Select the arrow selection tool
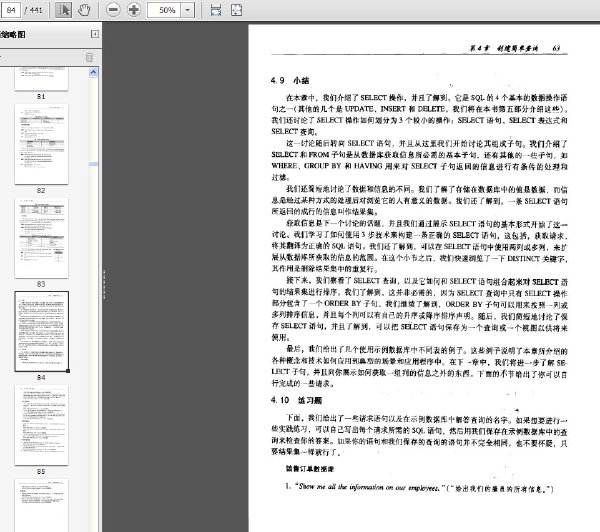This screenshot has width=600, height=532. [63, 10]
